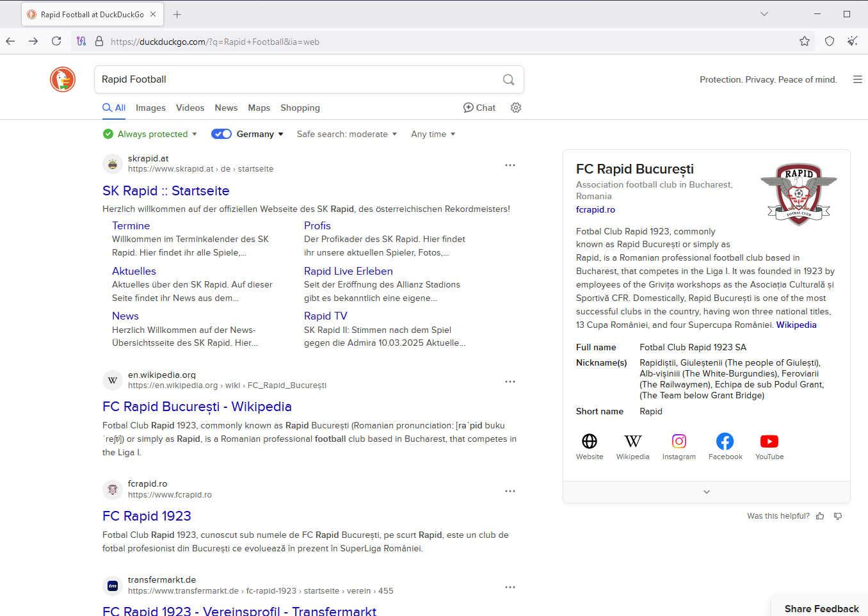The image size is (868, 616).
Task: Open SK Rapid :: Startseite result
Action: pos(166,191)
